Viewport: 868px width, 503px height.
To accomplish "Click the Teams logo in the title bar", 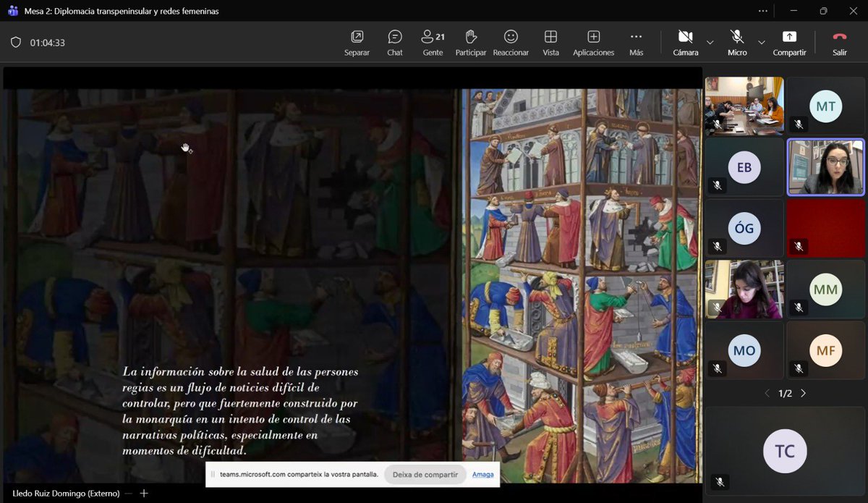I will click(x=13, y=11).
